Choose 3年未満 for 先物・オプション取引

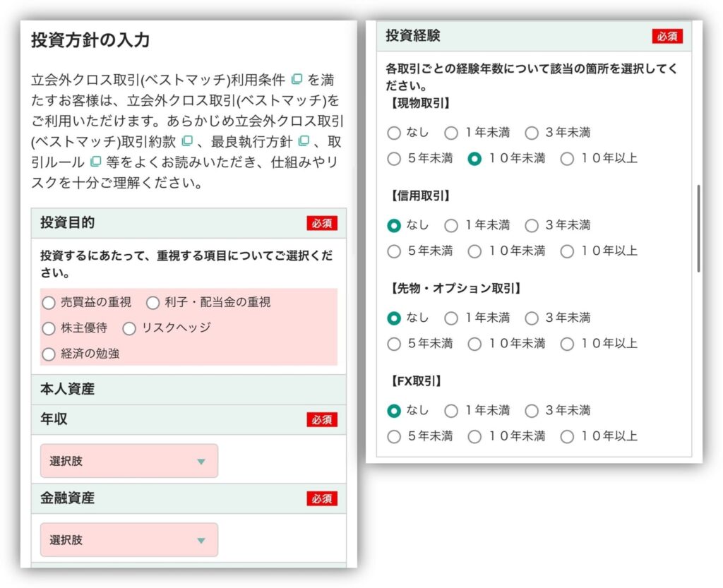pyautogui.click(x=532, y=318)
